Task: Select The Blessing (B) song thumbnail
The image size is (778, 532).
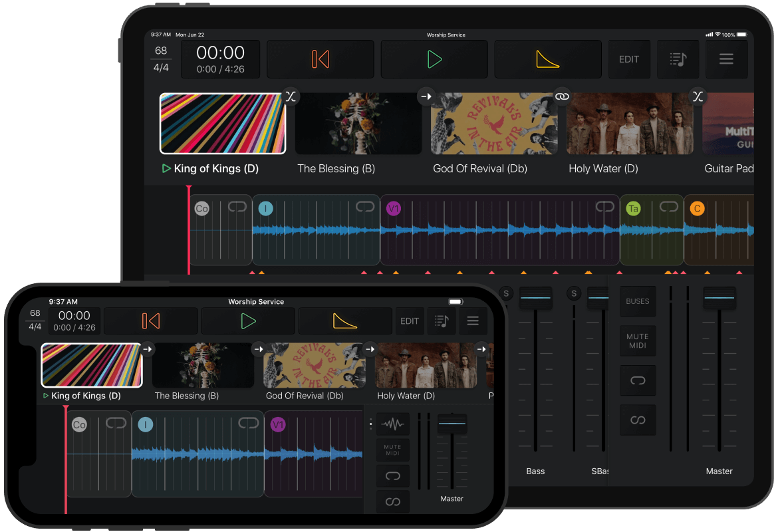Action: tap(358, 124)
